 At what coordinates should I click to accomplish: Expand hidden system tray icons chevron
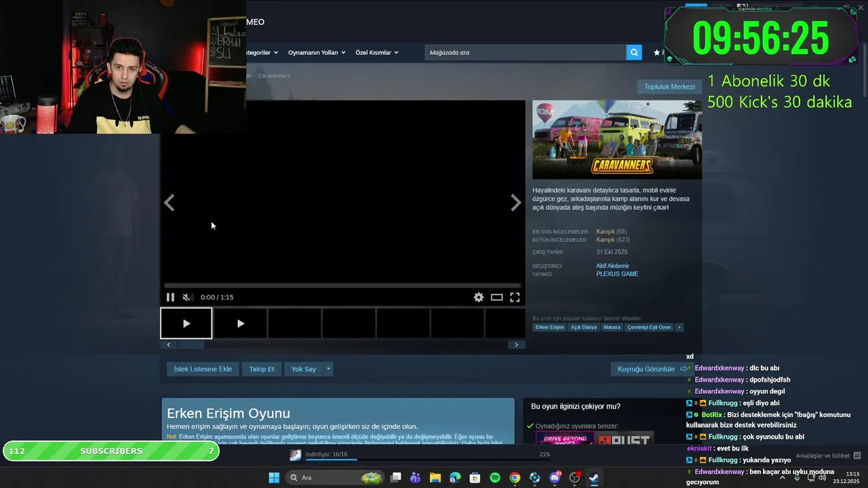783,478
